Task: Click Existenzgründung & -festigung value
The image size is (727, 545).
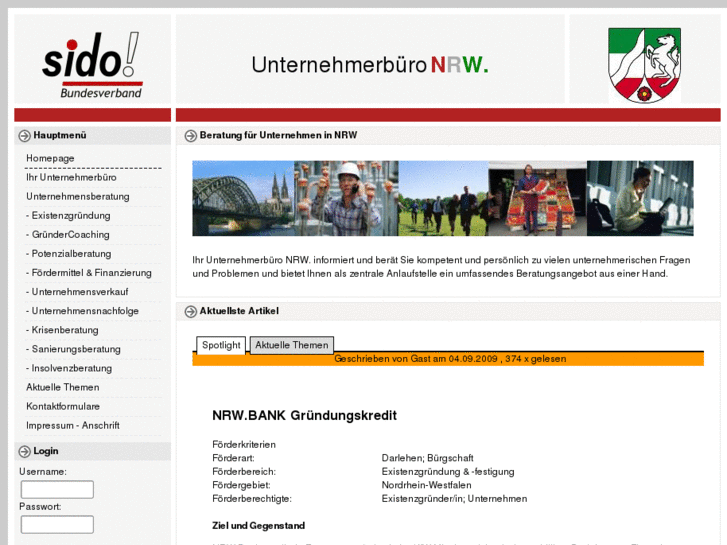Action: coord(448,472)
